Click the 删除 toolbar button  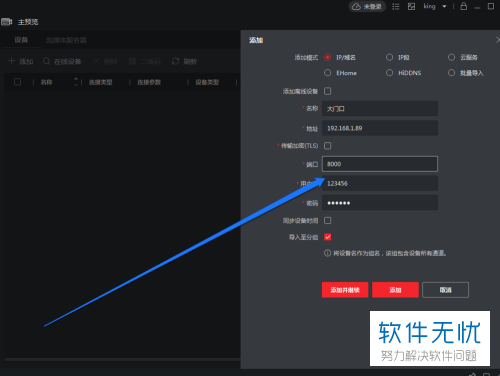pos(105,61)
